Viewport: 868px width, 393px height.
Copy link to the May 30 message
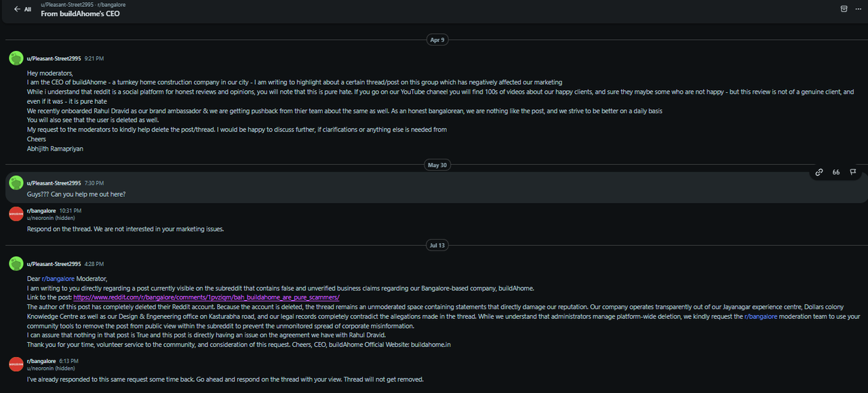tap(819, 172)
